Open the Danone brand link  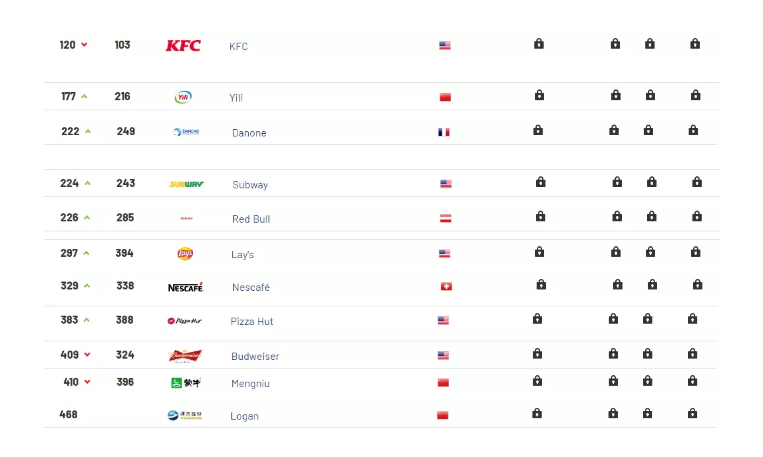tap(249, 133)
